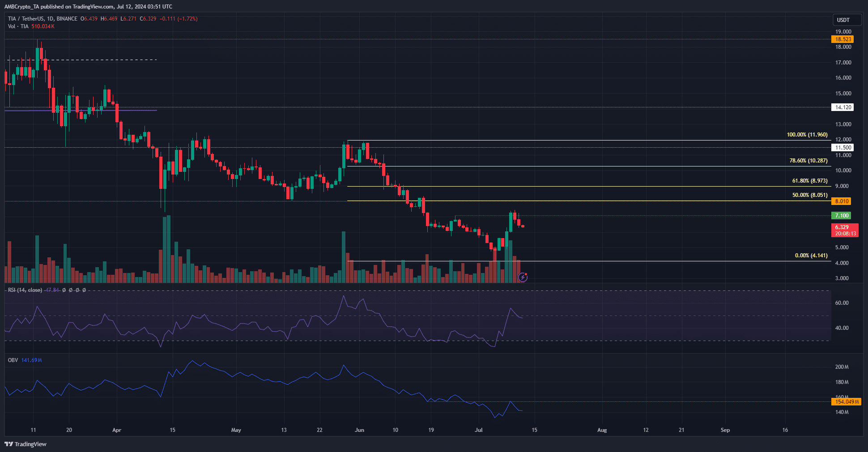868x452 pixels.
Task: Click the RSI value 47.84
Action: [x=52, y=290]
